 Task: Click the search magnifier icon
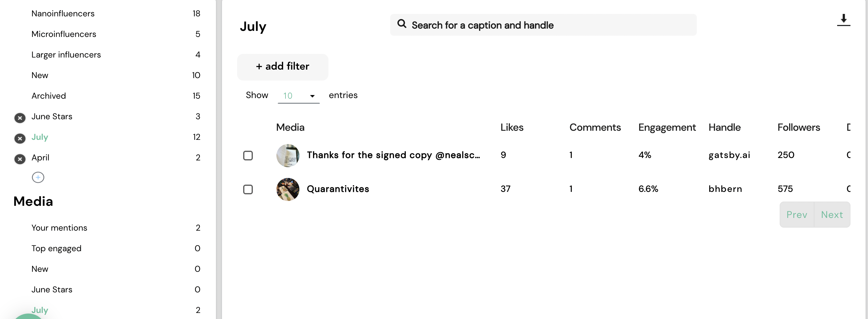402,24
